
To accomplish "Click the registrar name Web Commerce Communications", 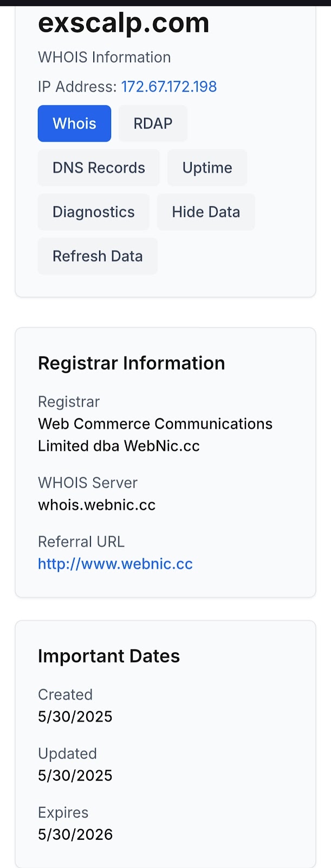I will click(155, 424).
